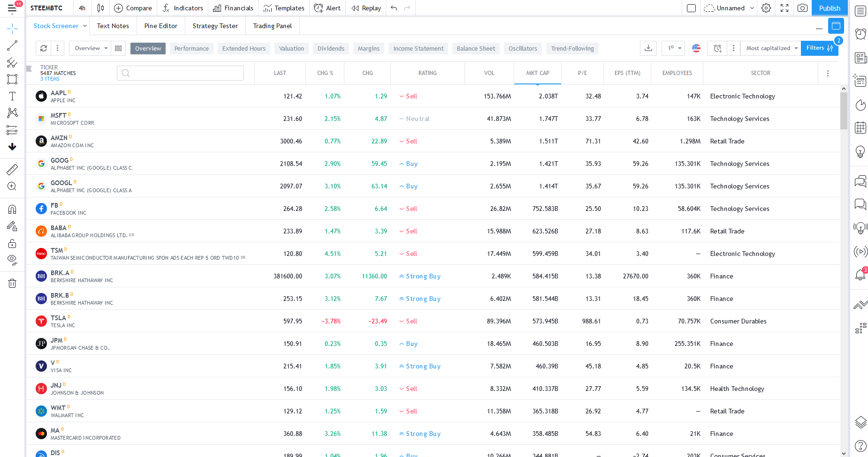Viewport: 868px width, 457px height.
Task: Open chart settings gear icon
Action: 766,8
